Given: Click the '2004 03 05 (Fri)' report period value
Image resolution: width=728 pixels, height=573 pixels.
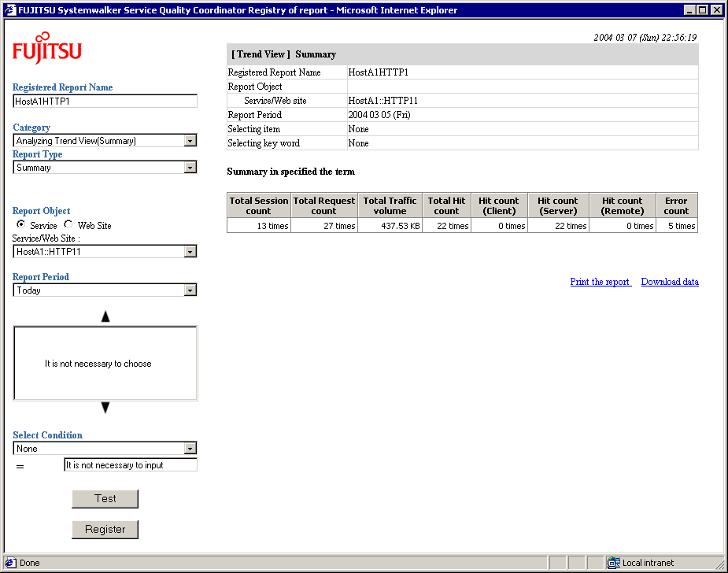Looking at the screenshot, I should pos(379,115).
